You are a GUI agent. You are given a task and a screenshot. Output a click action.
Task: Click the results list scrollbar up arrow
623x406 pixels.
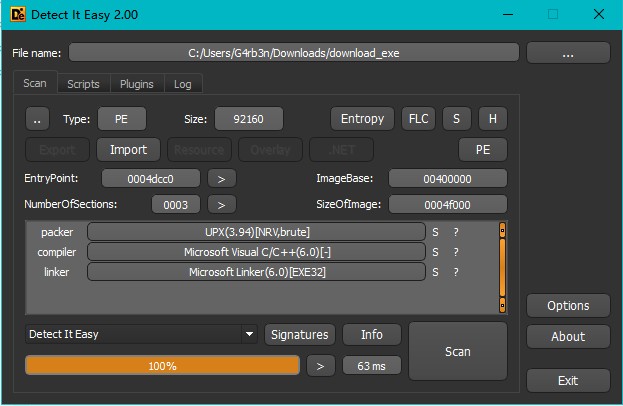502,230
